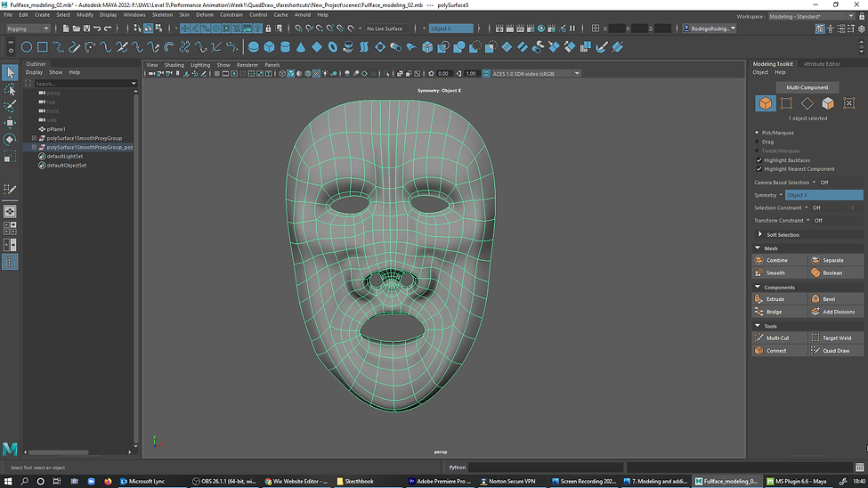The width and height of the screenshot is (868, 488).
Task: Create a NURBS circle from shelf
Action: tap(27, 47)
